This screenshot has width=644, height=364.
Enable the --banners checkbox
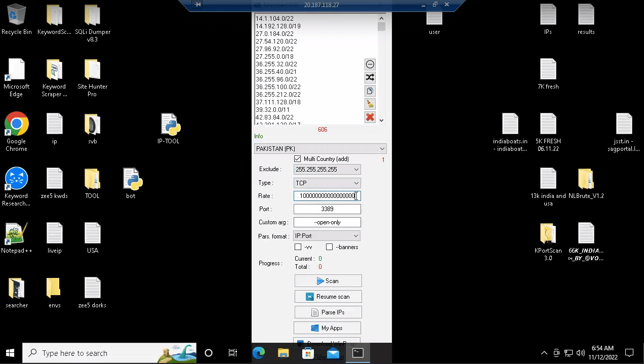(330, 247)
